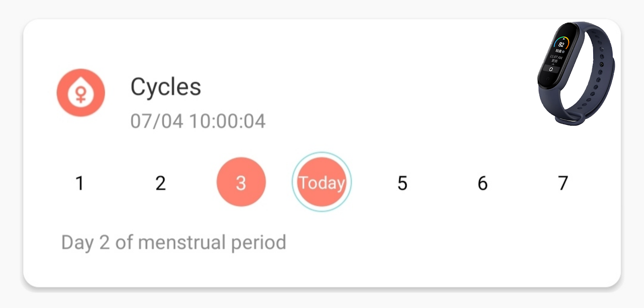
Task: Open the Cycles female drop icon
Action: 80,93
